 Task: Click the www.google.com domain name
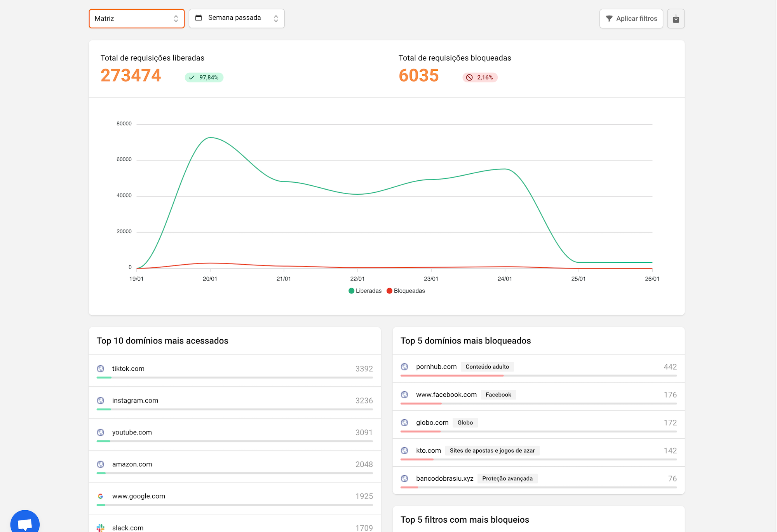coord(139,496)
